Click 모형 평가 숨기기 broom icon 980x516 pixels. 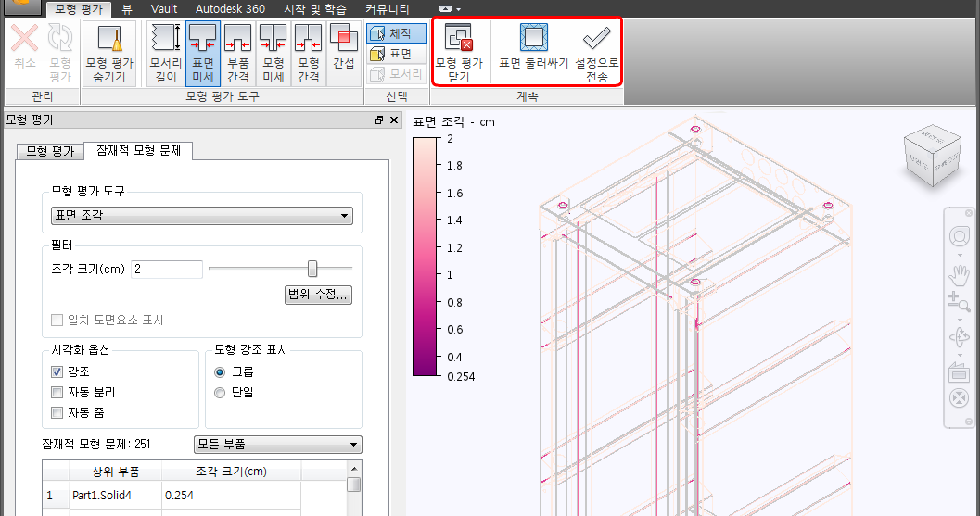tap(109, 39)
